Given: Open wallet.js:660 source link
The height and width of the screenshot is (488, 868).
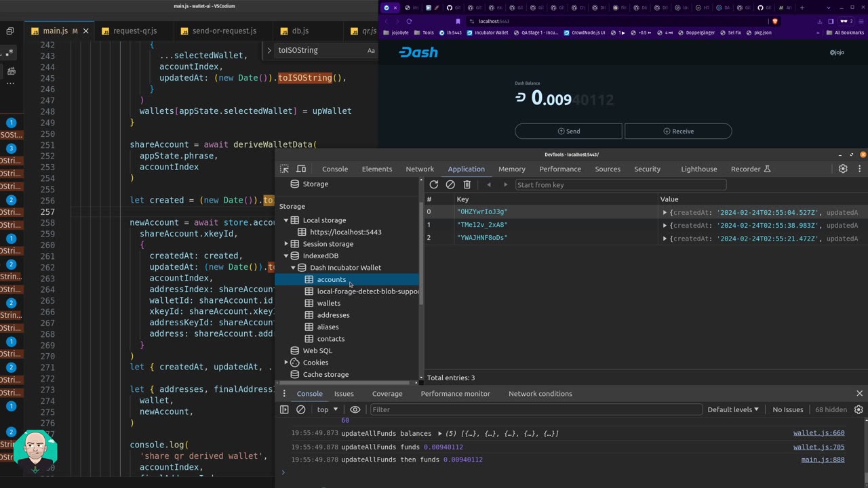Looking at the screenshot, I should click(818, 433).
